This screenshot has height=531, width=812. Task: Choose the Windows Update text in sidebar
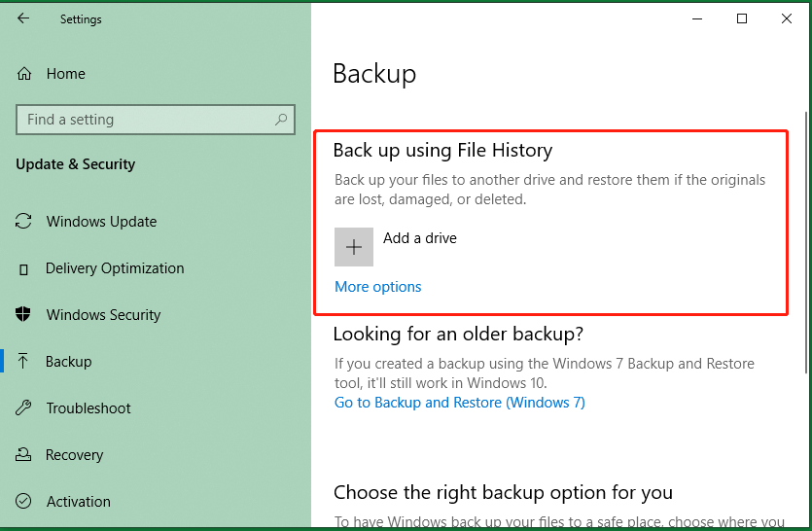pos(101,222)
